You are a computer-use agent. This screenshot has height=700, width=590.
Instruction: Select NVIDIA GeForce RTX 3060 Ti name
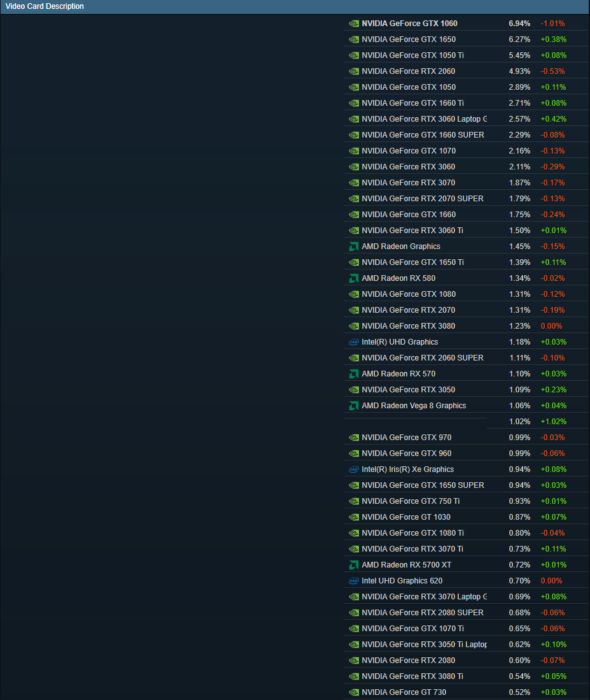[412, 231]
